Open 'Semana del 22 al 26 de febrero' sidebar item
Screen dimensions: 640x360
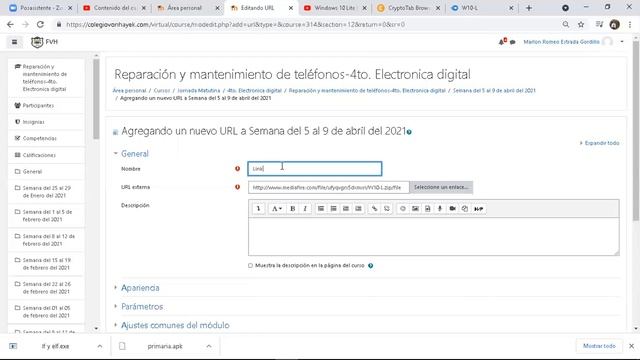pos(46,288)
